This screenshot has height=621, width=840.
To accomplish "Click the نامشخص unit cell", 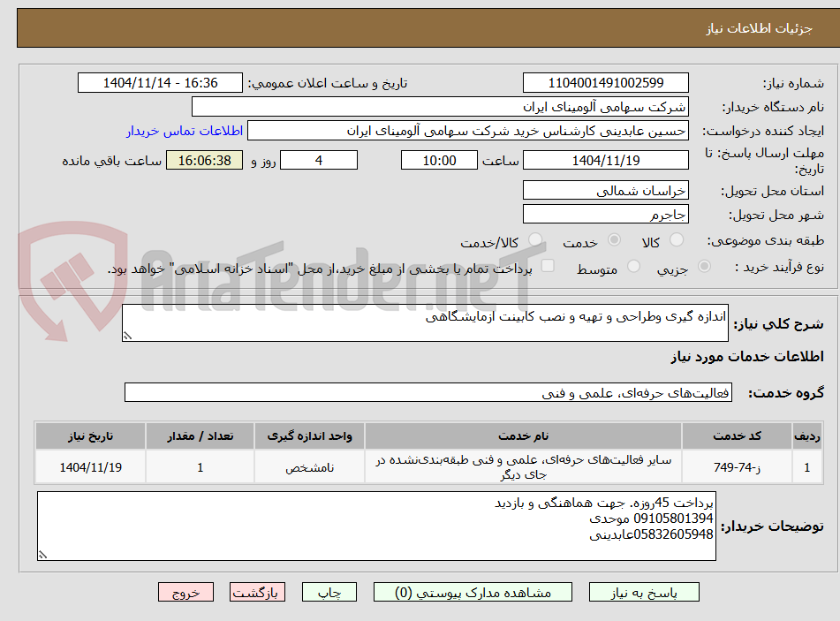I will click(310, 467).
